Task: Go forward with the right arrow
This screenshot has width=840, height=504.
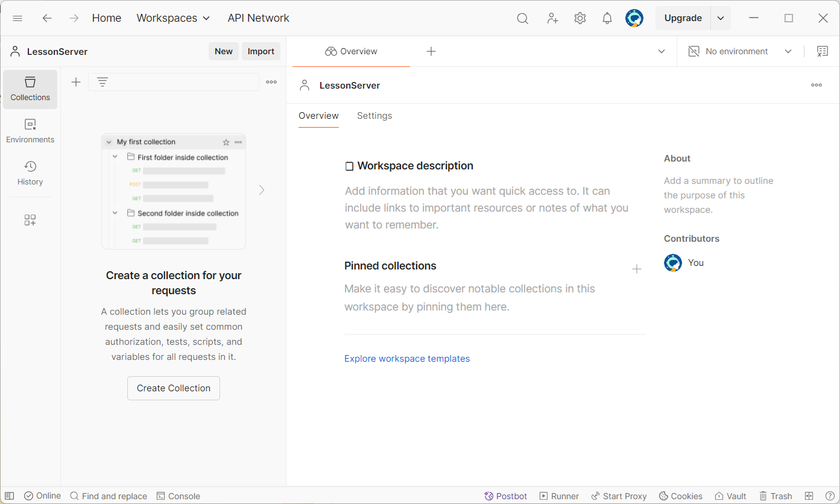Action: point(74,18)
